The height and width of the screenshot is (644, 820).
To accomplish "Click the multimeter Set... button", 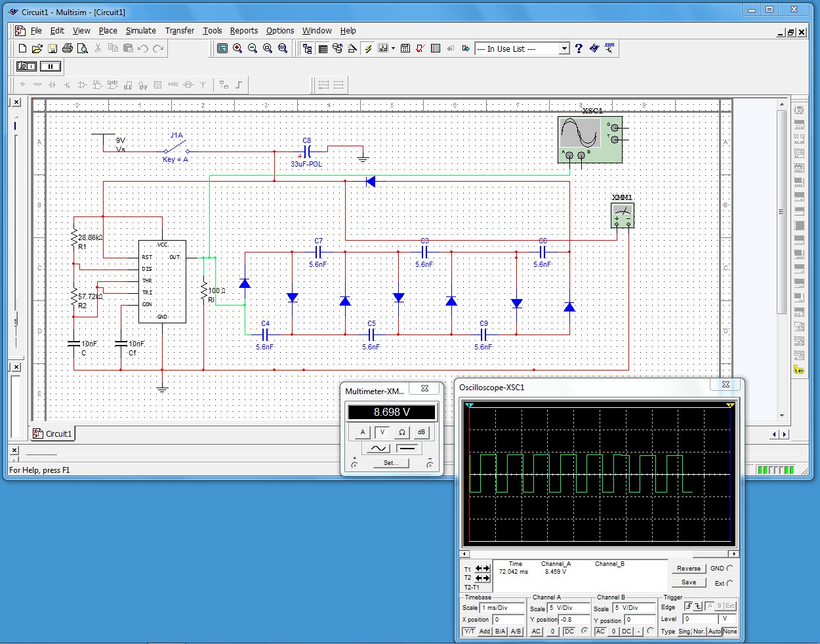I will [x=391, y=463].
